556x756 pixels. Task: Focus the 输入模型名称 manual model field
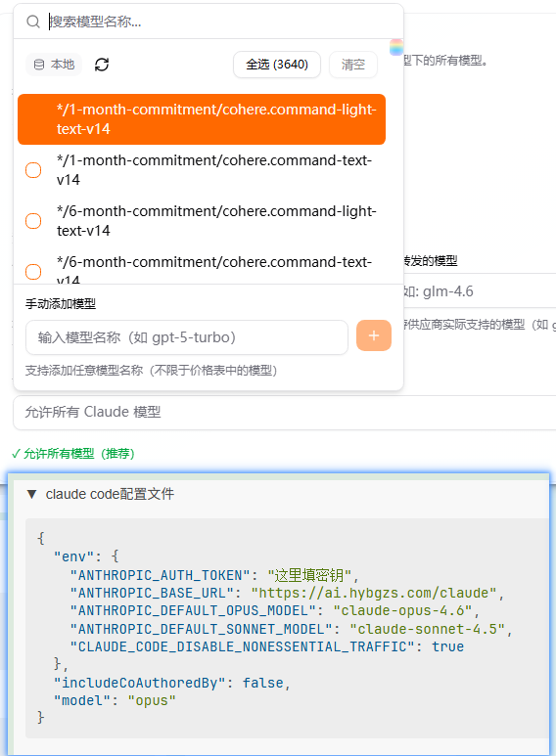187,337
